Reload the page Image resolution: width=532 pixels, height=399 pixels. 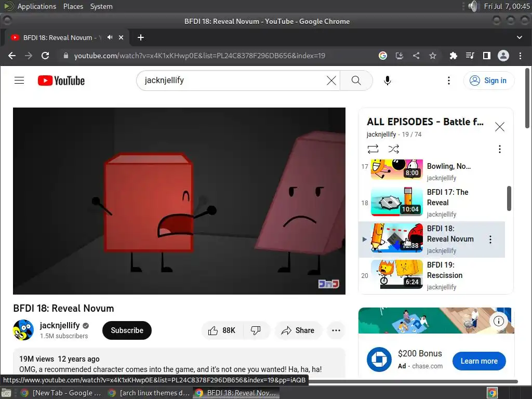[x=45, y=56]
